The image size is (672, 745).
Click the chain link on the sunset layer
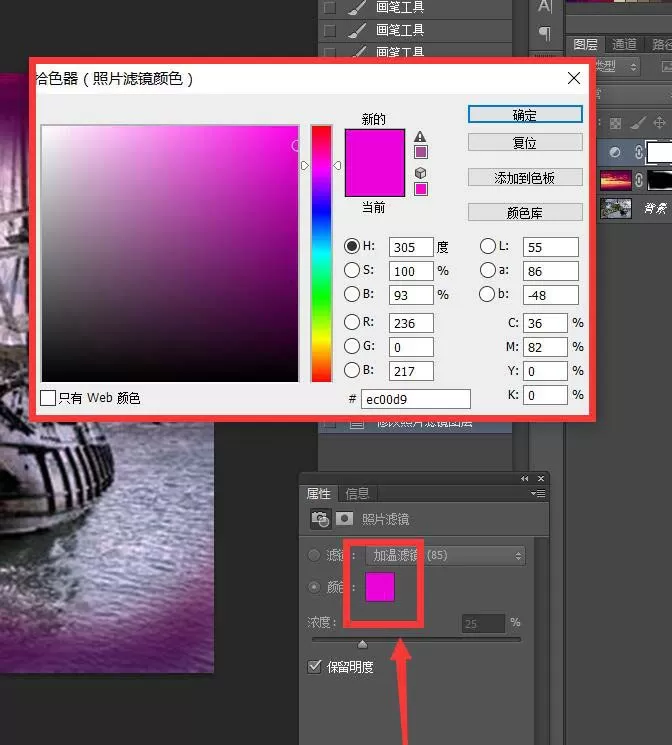click(639, 180)
